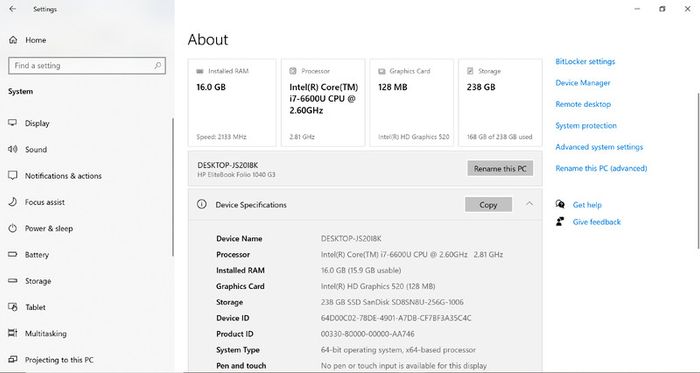Open Advanced system settings link
The width and height of the screenshot is (700, 373).
599,147
